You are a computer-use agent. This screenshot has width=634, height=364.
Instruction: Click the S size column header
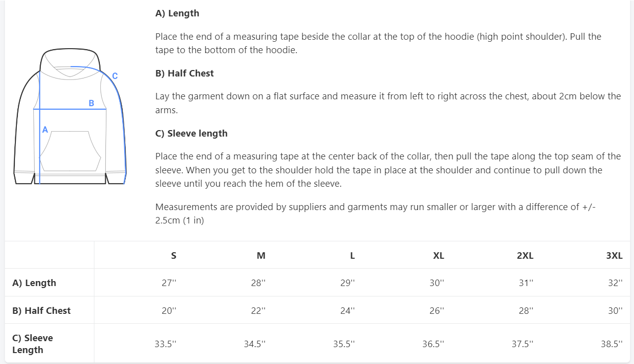[173, 256]
